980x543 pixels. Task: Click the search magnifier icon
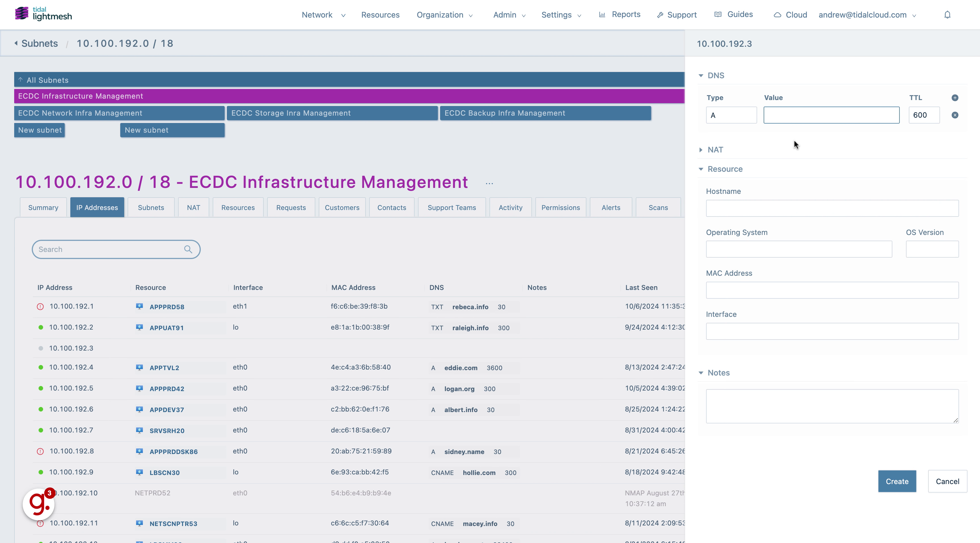click(x=188, y=249)
